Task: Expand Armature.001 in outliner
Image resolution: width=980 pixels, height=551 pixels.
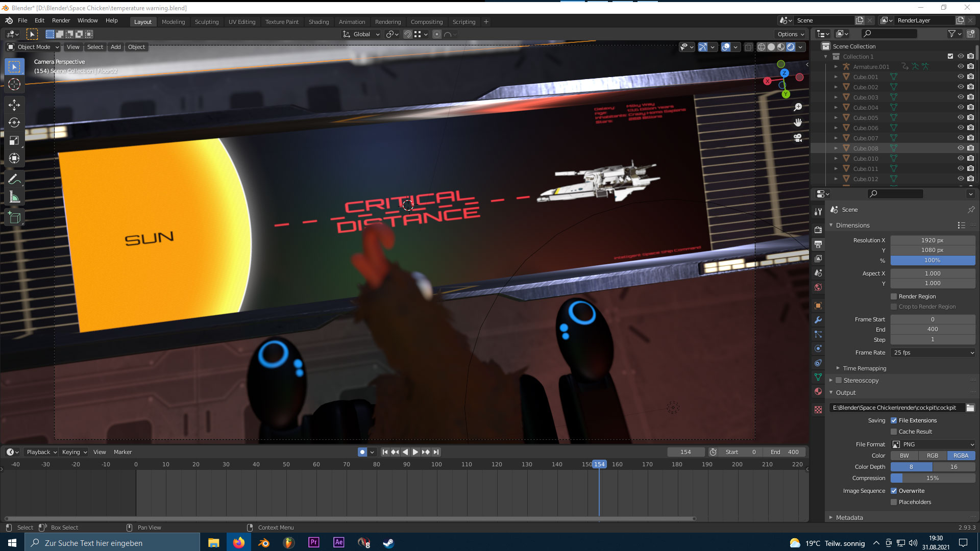Action: click(836, 67)
